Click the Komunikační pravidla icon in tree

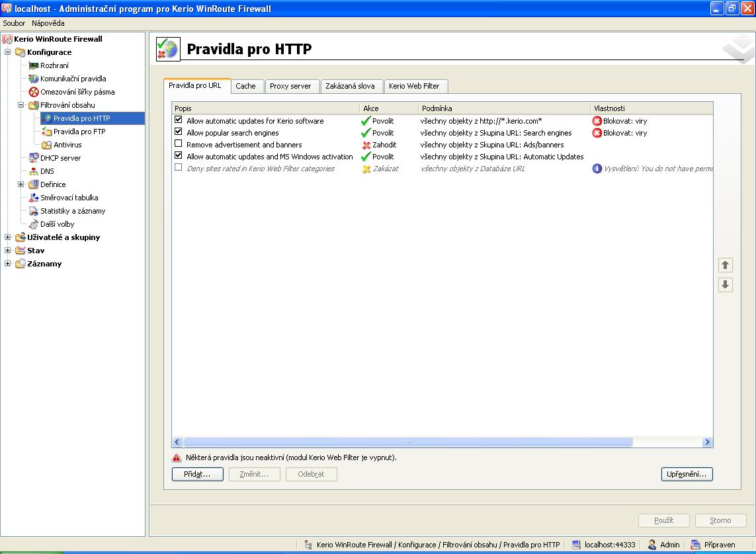point(33,79)
